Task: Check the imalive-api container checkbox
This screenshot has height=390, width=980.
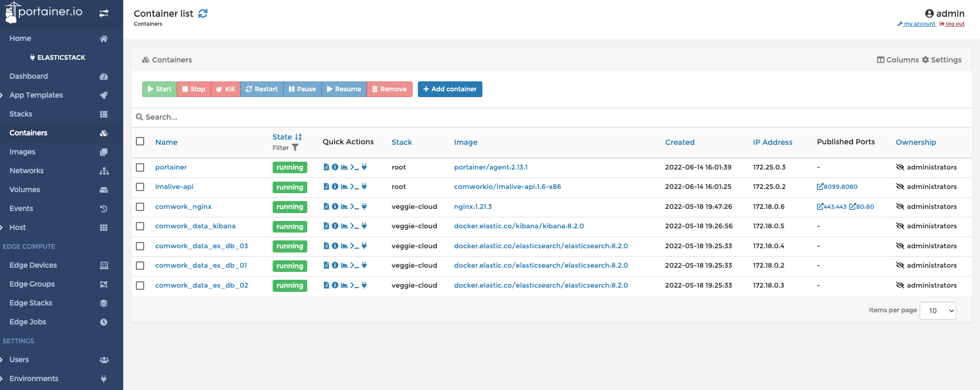Action: (x=140, y=187)
